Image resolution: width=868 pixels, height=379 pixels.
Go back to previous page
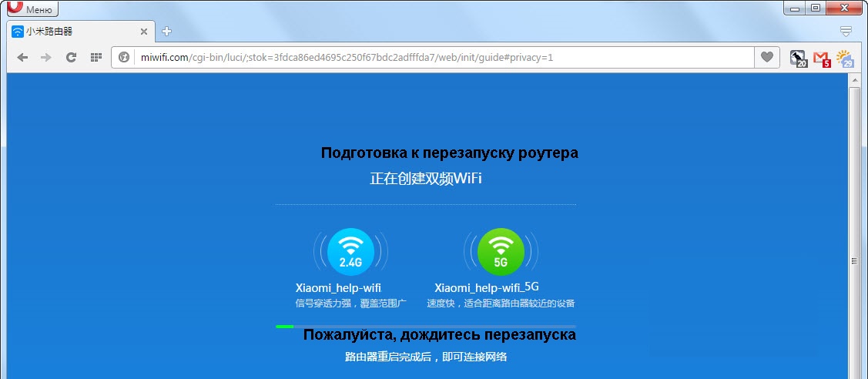tap(22, 57)
